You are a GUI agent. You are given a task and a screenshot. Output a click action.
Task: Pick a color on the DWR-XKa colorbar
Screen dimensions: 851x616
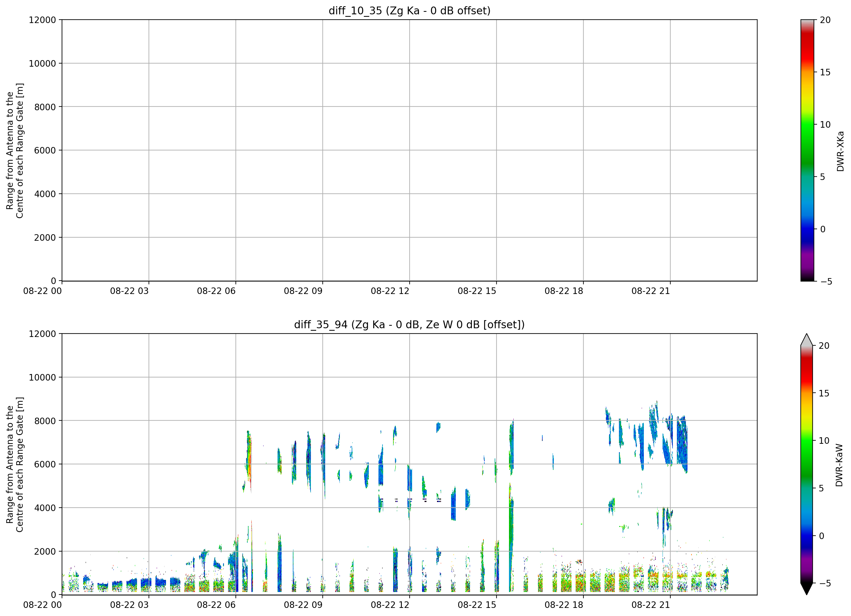(807, 150)
